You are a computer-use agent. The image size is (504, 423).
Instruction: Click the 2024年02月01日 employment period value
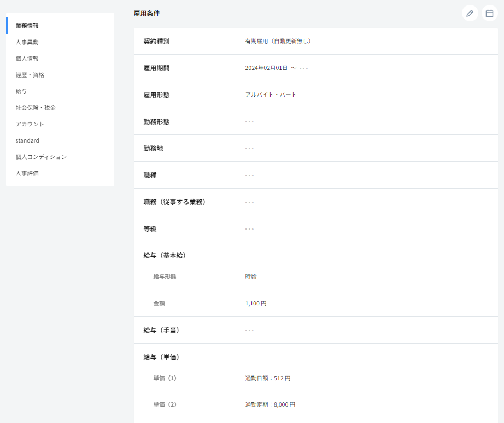266,68
